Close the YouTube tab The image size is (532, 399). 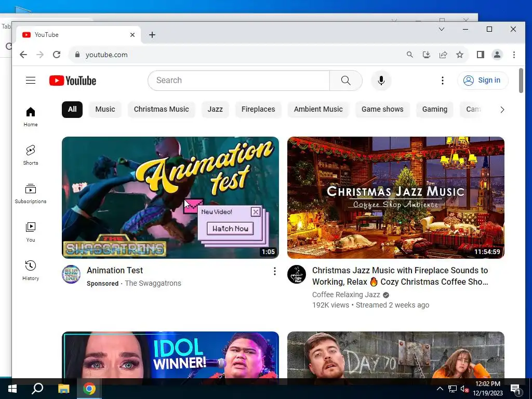pyautogui.click(x=132, y=35)
